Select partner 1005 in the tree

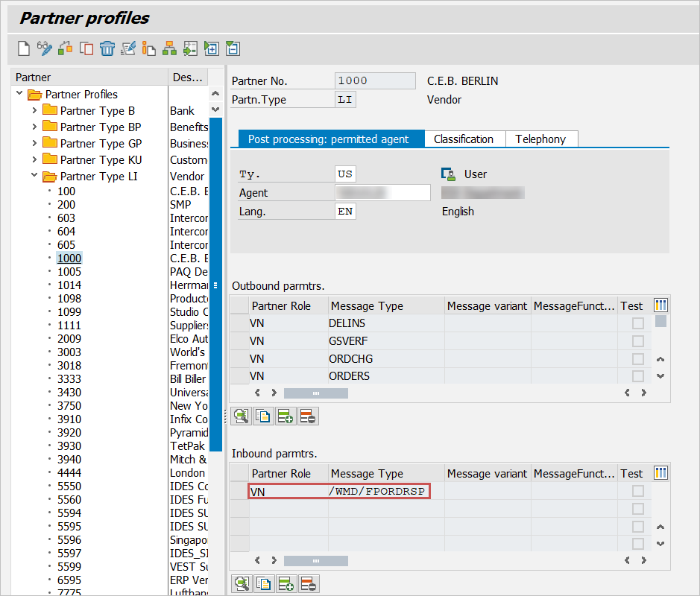coord(69,272)
